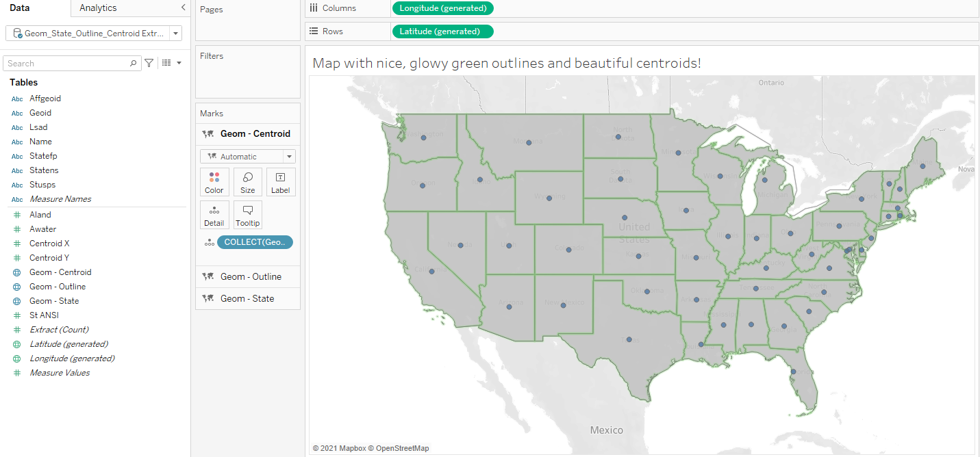Expand the Geom - Outline marks layer
980x457 pixels.
point(248,277)
